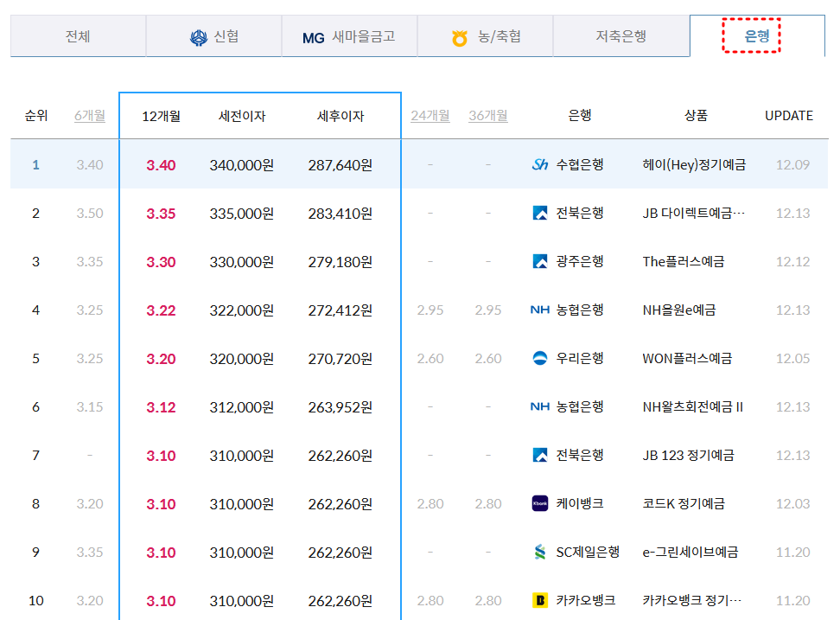Click the 3.40 12-month rate in red
This screenshot has height=620, width=840.
click(162, 165)
